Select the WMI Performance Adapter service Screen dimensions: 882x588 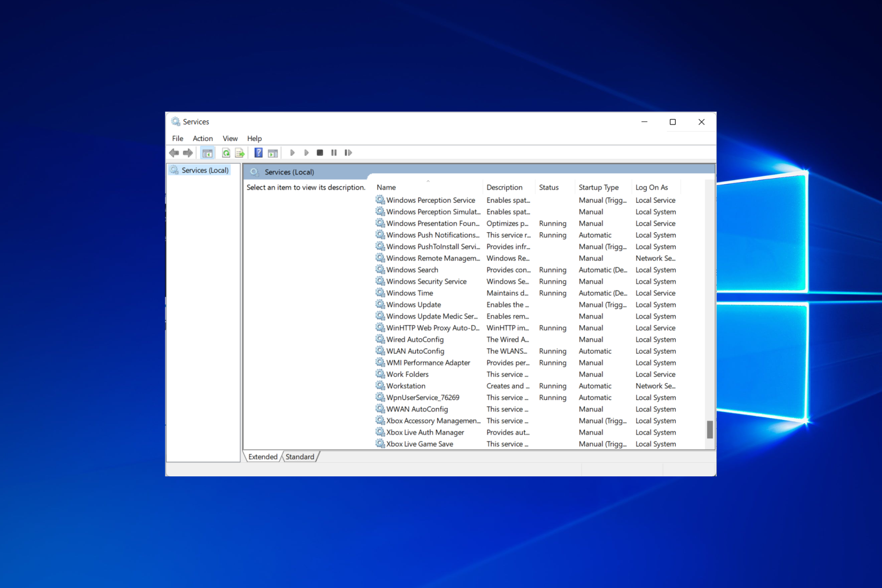[x=428, y=363]
